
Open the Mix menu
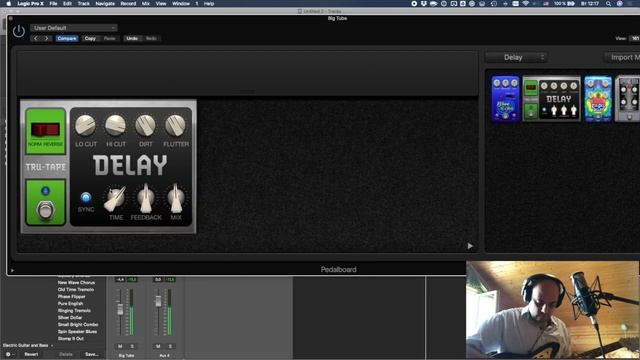[146, 4]
